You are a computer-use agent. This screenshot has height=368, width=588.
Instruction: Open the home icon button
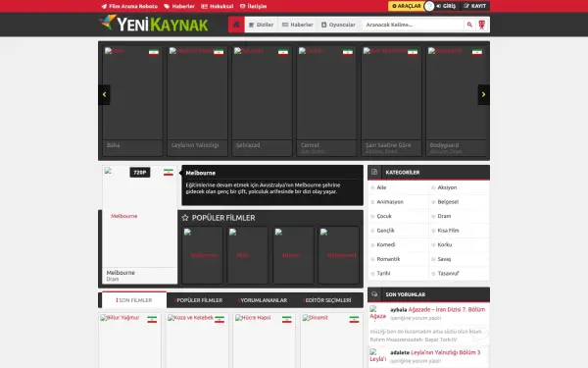point(236,25)
